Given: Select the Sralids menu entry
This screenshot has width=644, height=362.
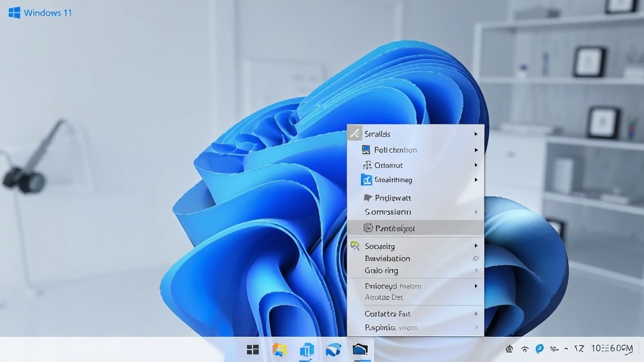Looking at the screenshot, I should (416, 134).
